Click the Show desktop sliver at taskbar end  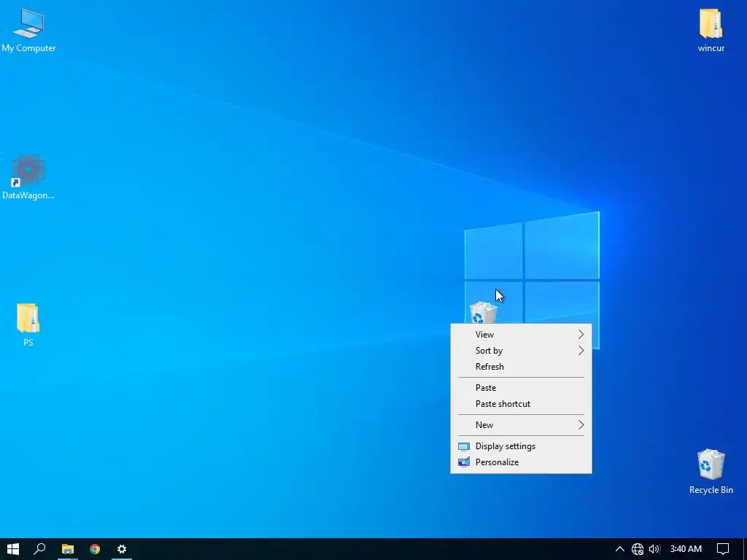pos(745,549)
